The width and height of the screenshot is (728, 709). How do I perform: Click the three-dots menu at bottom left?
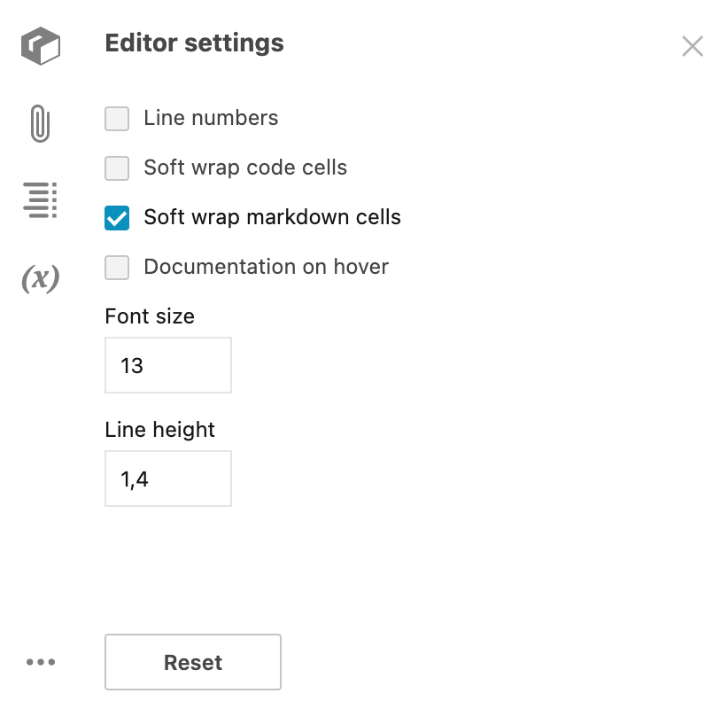(x=39, y=661)
